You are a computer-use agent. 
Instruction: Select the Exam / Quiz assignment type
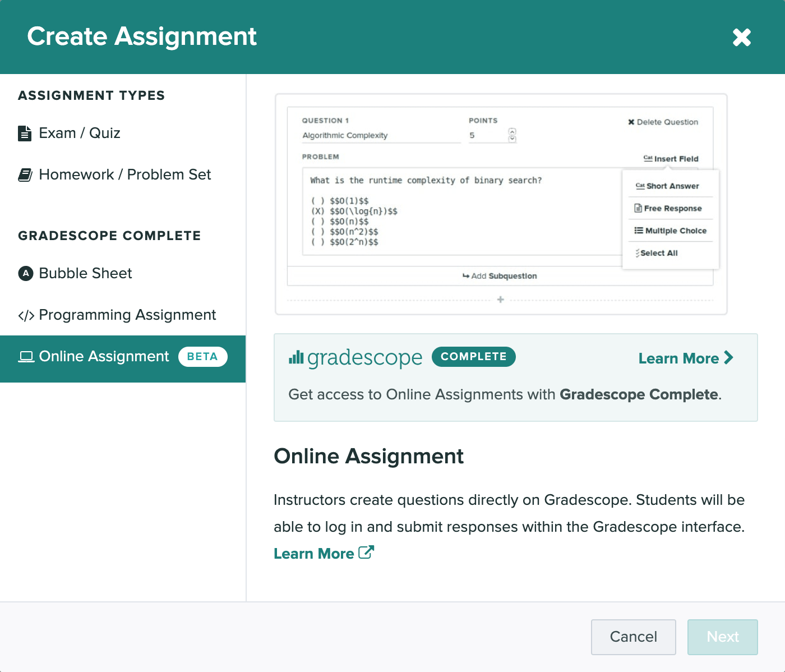point(69,133)
